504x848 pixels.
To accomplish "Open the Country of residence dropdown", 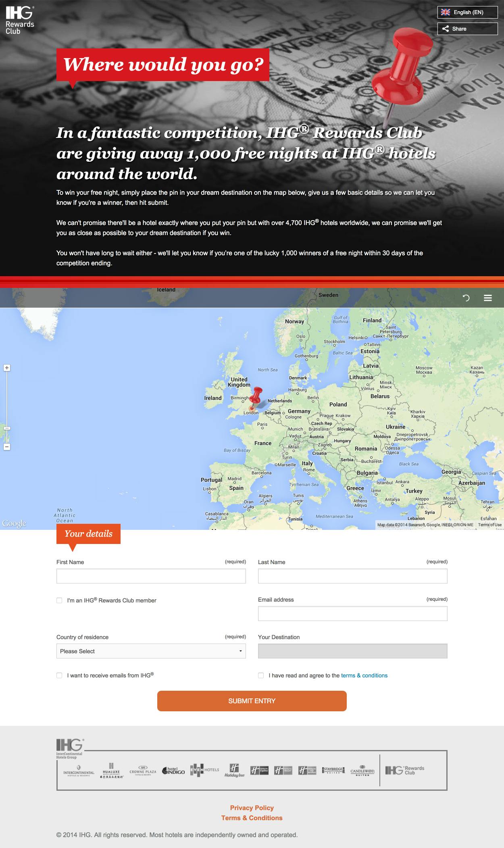I will coord(151,651).
